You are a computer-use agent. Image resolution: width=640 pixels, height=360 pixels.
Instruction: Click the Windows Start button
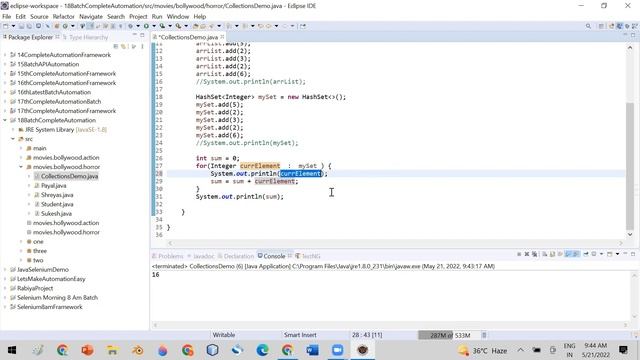point(12,350)
